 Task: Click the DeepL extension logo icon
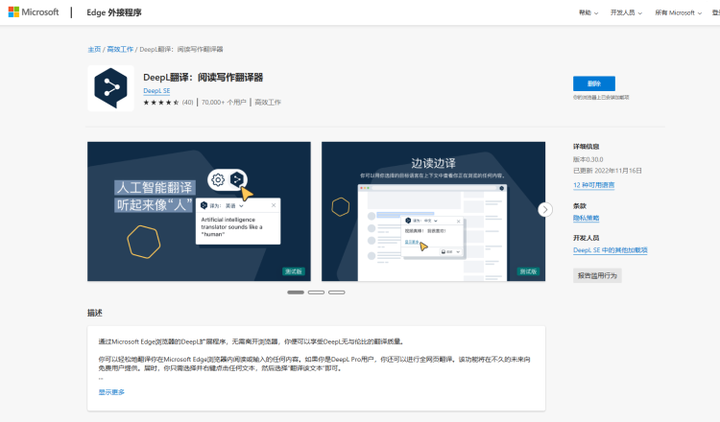click(x=111, y=88)
